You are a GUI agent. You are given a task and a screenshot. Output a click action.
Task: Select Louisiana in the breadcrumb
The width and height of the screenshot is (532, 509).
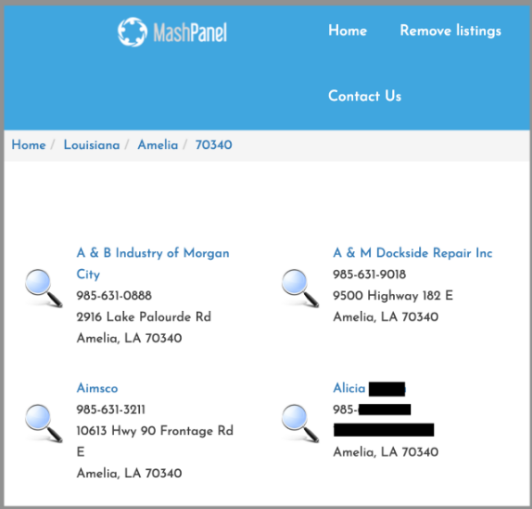pos(92,145)
